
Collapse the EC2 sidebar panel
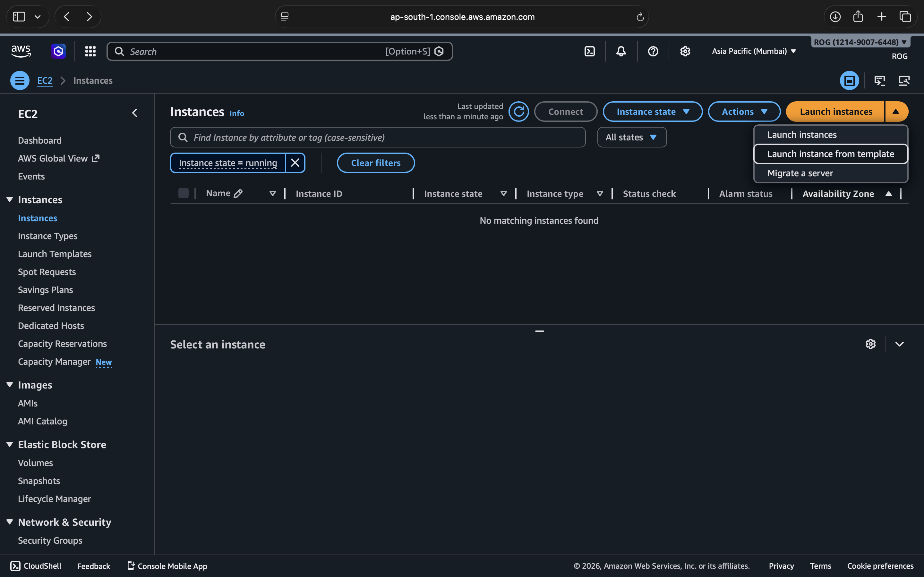134,113
